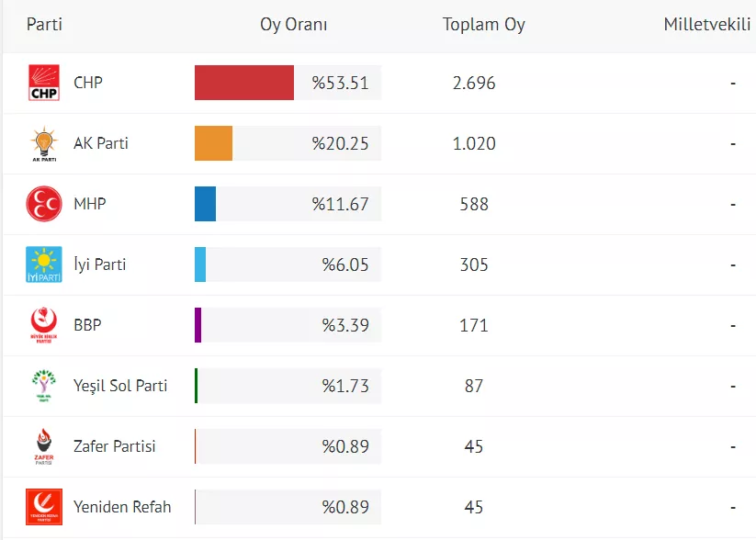Click the 2.696 total votes cell
This screenshot has height=540, width=756.
474,83
